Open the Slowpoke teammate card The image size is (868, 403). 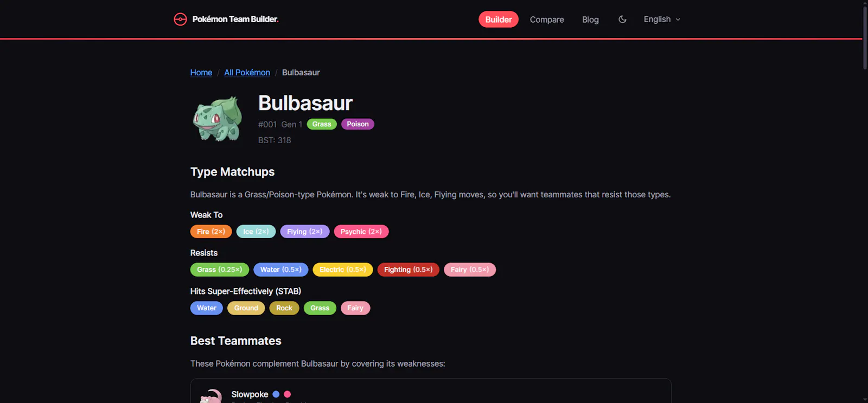(x=431, y=391)
